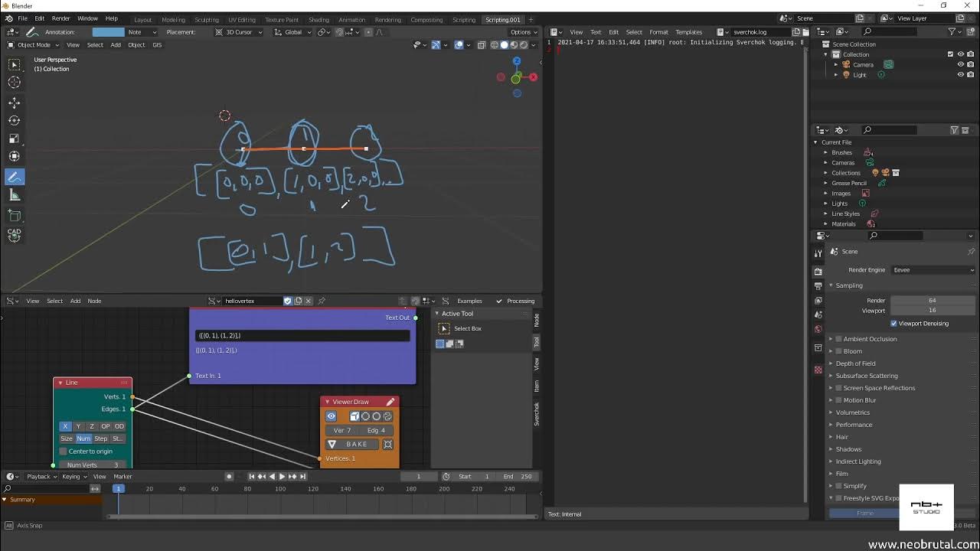Expand the Brushes entry in Current File
Screen dimensions: 980x551
(x=826, y=152)
